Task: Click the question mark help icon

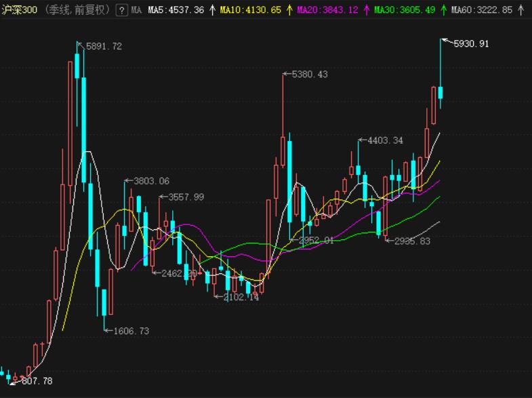Action: [x=122, y=10]
